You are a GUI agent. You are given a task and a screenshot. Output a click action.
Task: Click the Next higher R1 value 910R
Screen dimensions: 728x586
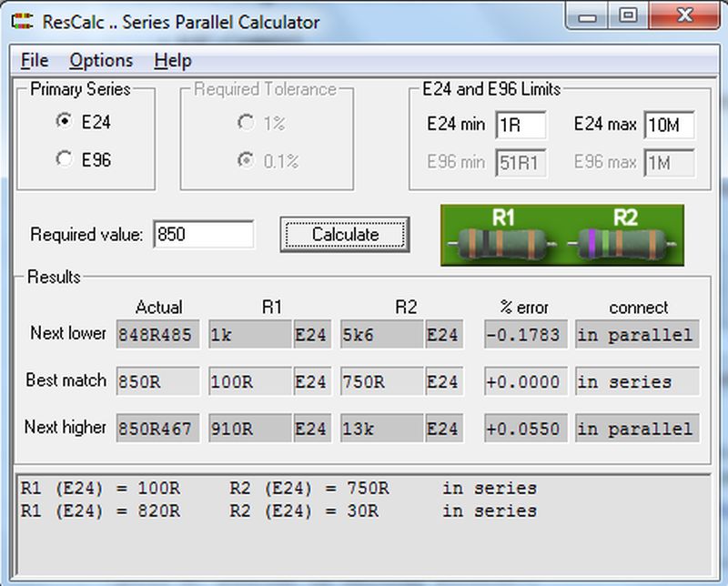click(x=249, y=428)
